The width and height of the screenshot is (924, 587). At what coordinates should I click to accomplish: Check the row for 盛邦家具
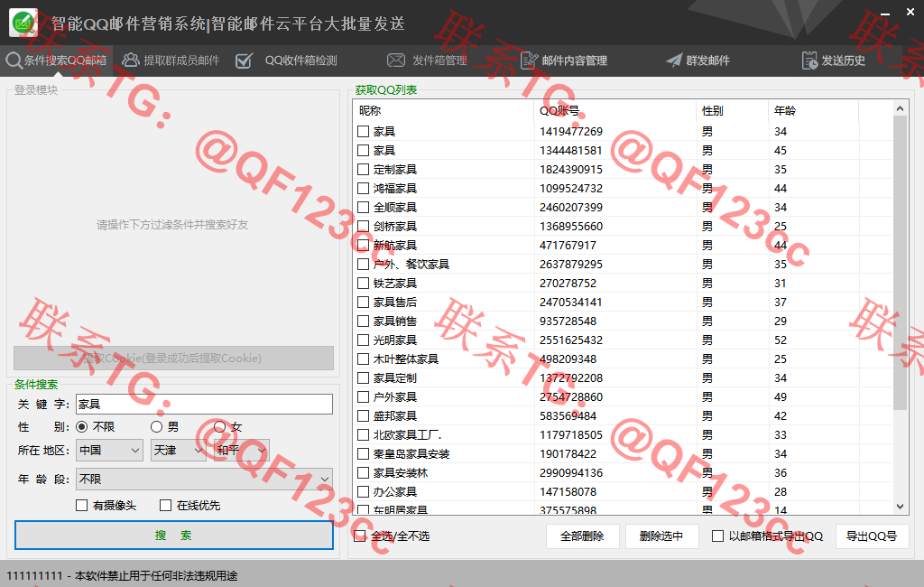pyautogui.click(x=364, y=416)
